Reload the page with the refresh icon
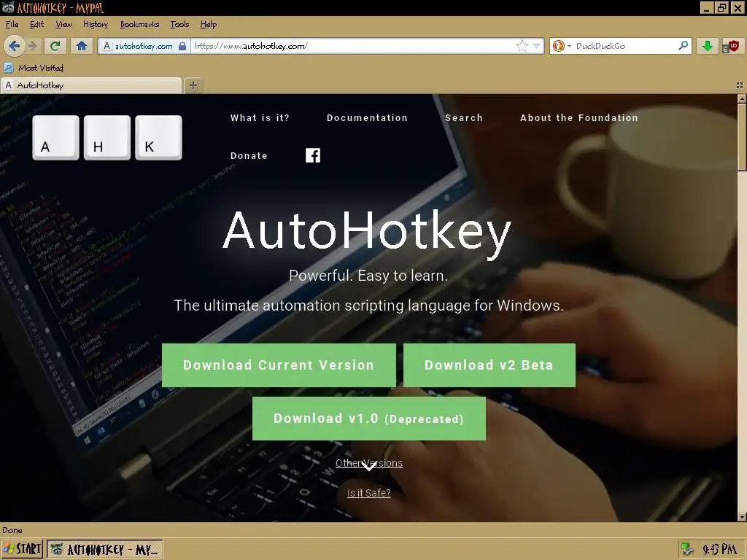 click(x=55, y=46)
